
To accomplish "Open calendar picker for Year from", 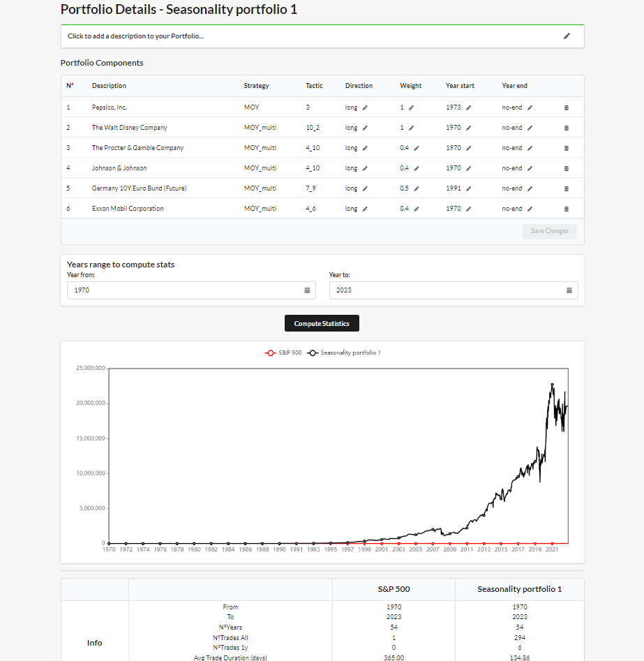I will pyautogui.click(x=307, y=290).
